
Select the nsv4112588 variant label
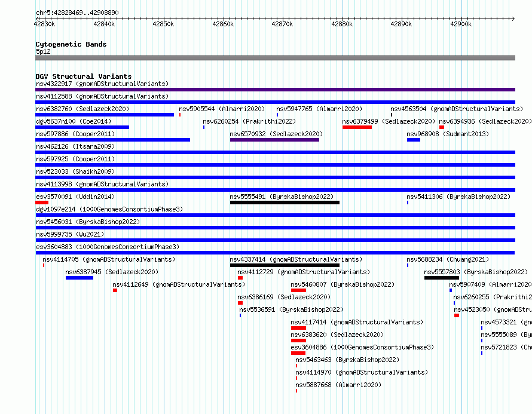click(102, 96)
